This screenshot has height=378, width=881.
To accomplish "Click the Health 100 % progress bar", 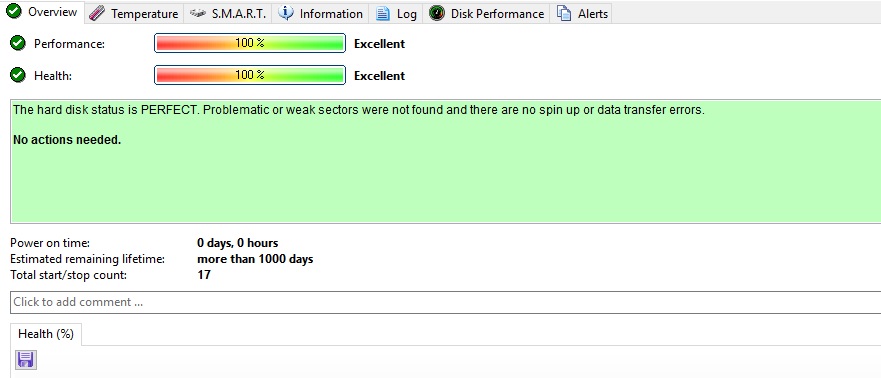I will (249, 75).
